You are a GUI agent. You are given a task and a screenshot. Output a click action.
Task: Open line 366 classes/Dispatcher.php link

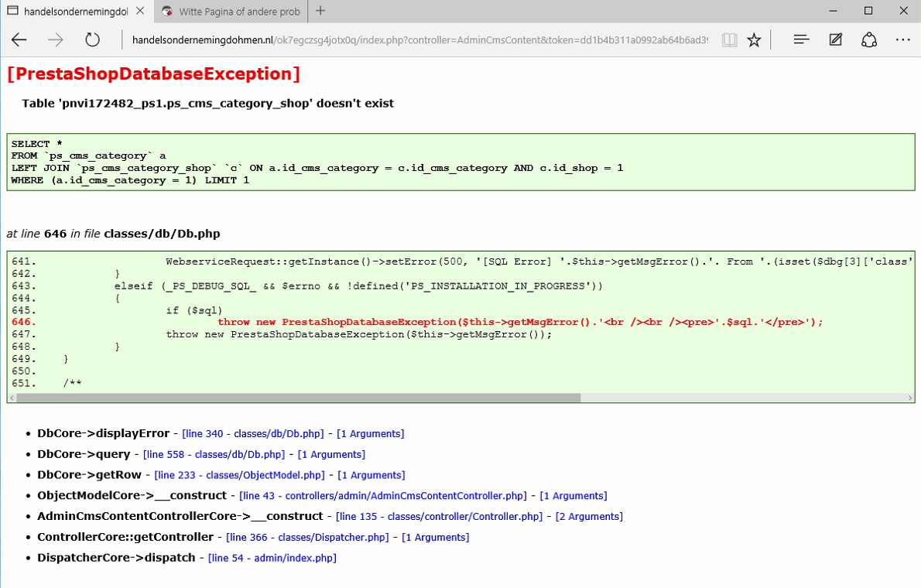point(307,537)
